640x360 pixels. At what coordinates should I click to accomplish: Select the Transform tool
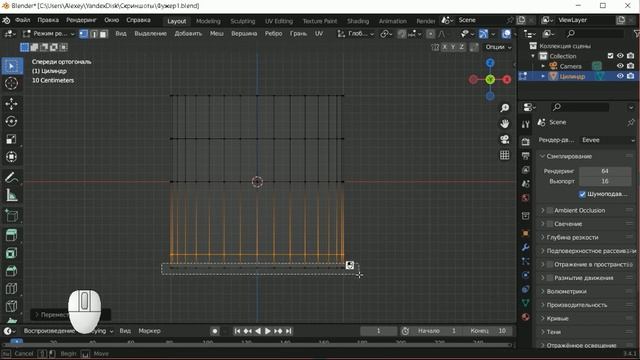pos(11,157)
